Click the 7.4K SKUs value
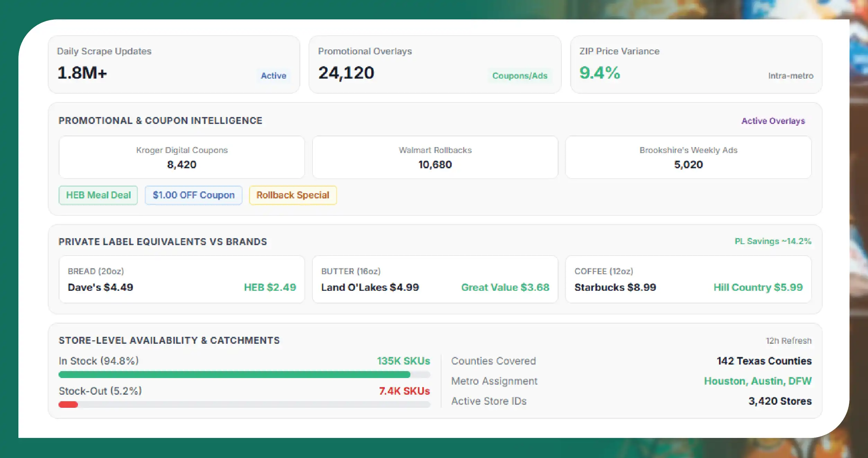 405,391
